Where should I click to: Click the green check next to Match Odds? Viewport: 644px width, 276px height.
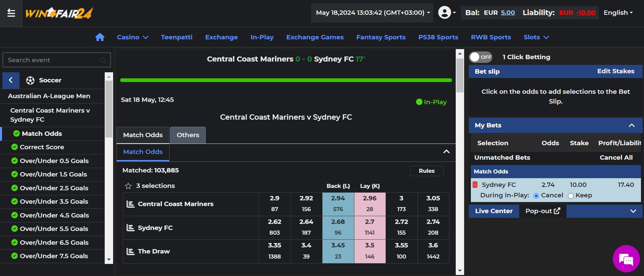16,133
